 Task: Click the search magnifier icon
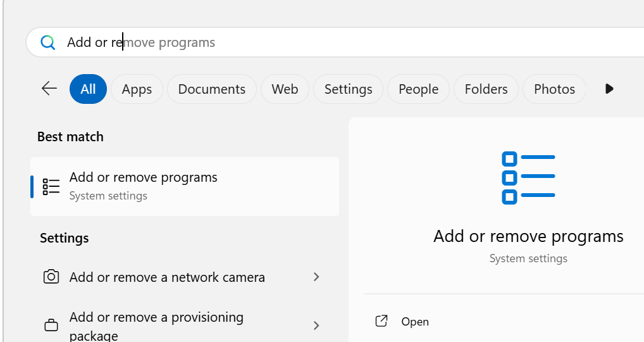pyautogui.click(x=48, y=42)
